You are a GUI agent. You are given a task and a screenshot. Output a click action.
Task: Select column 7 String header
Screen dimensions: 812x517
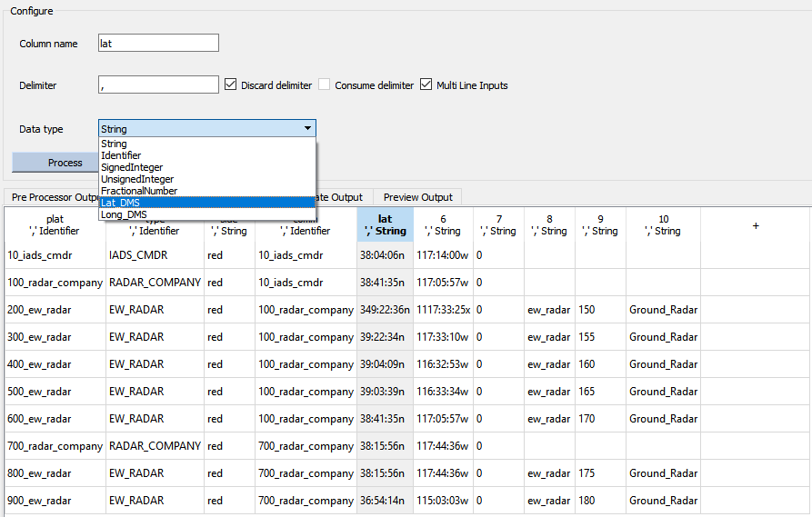pos(498,224)
